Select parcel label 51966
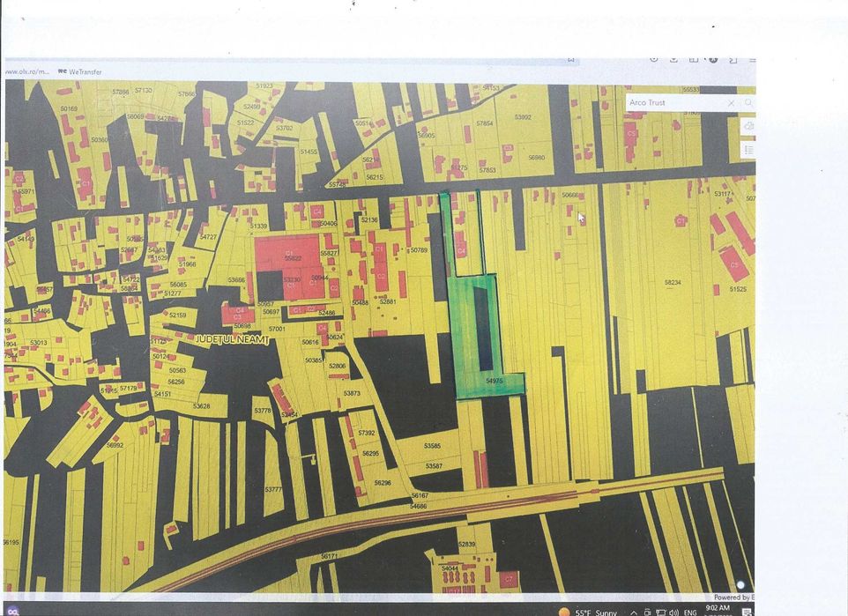Viewport: 848px width, 616px height. (x=187, y=263)
